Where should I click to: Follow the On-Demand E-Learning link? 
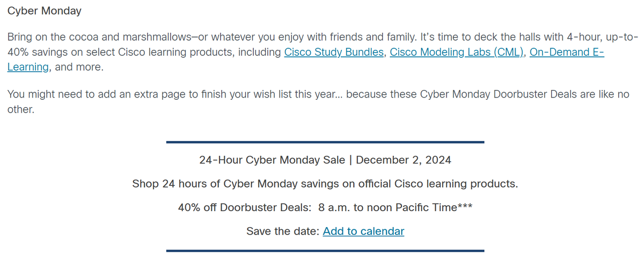click(567, 53)
